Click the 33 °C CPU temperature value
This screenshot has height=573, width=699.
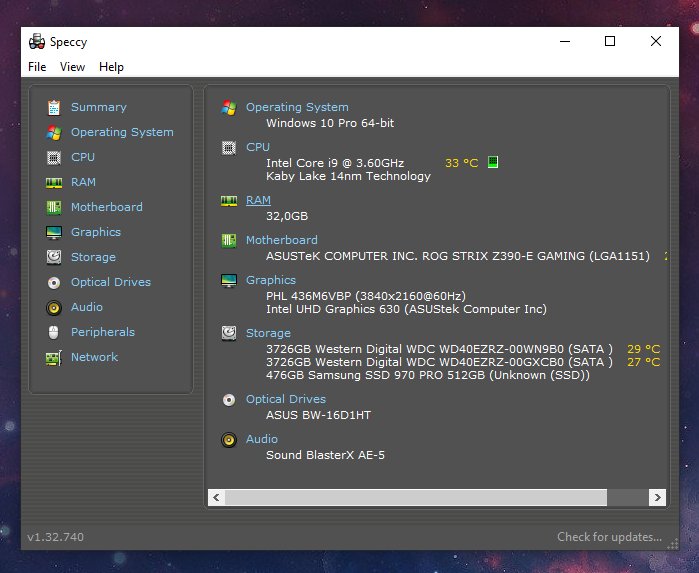tap(462, 163)
